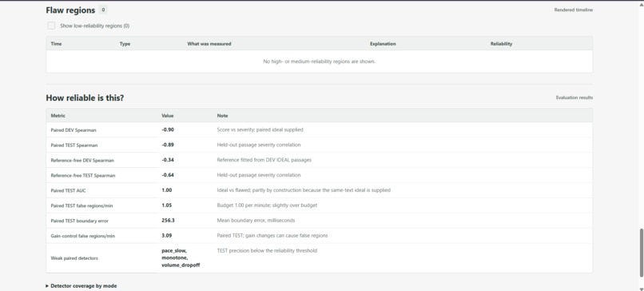This screenshot has height=291, width=644.
Task: Select the Weak paired detectors metric
Action: point(74,258)
